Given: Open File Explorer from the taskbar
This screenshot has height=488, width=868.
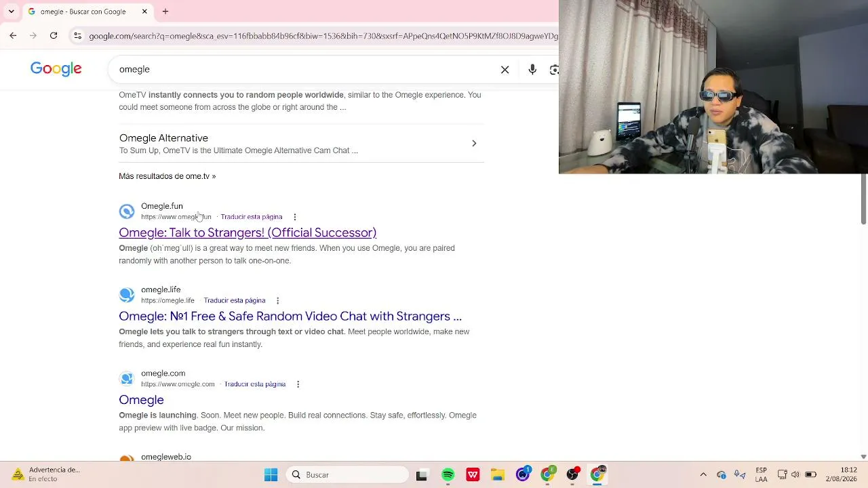Looking at the screenshot, I should pos(498,474).
